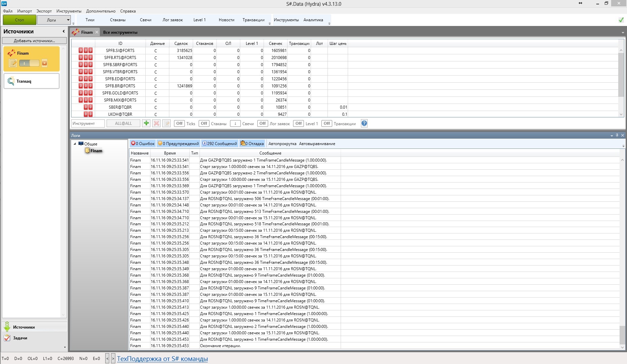This screenshot has width=627, height=364.
Task: Open Тики toolbar item
Action: [x=90, y=20]
